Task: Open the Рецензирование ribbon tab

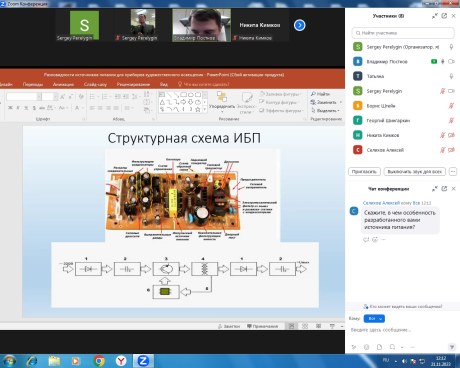Action: click(133, 84)
